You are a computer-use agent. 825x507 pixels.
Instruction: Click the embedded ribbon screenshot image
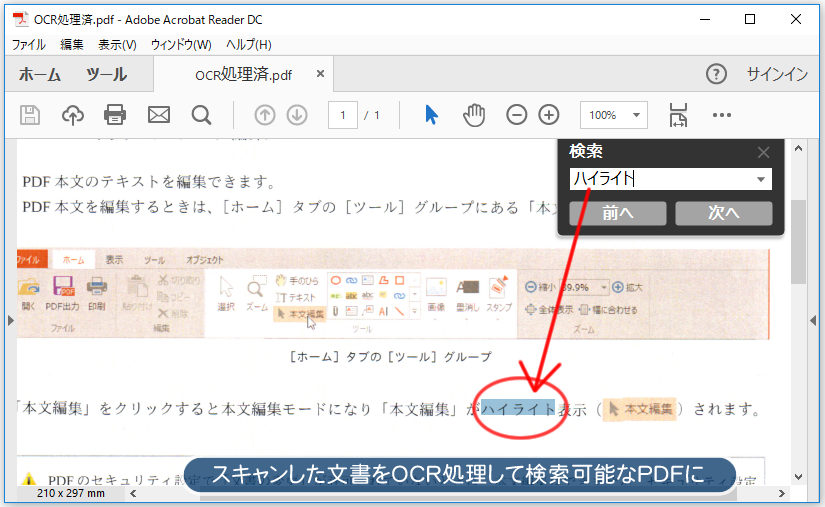click(x=393, y=293)
